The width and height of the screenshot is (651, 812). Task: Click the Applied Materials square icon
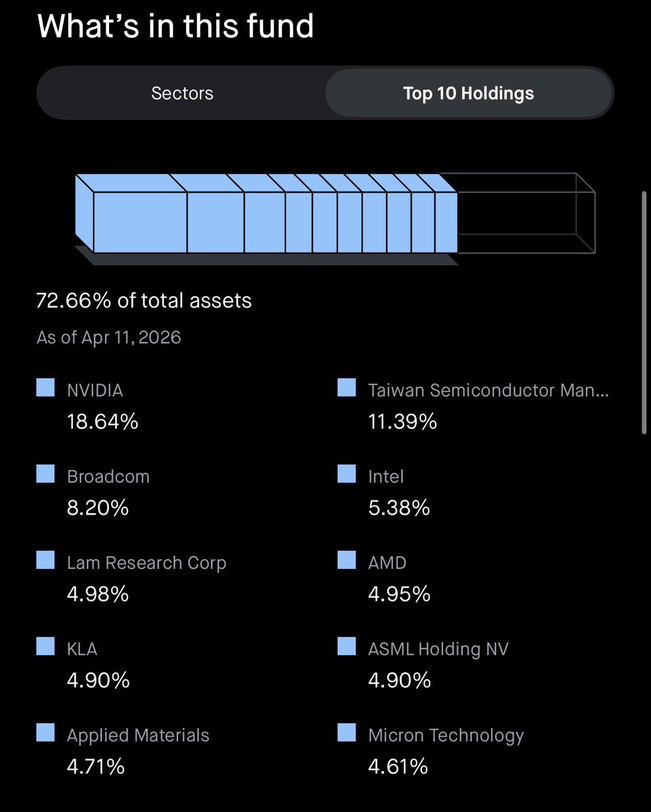point(45,733)
